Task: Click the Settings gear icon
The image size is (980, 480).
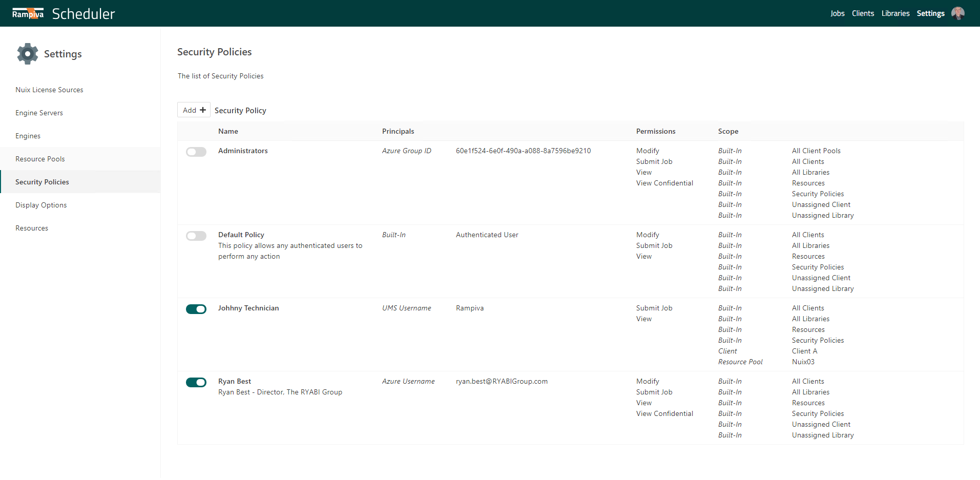Action: (x=28, y=54)
